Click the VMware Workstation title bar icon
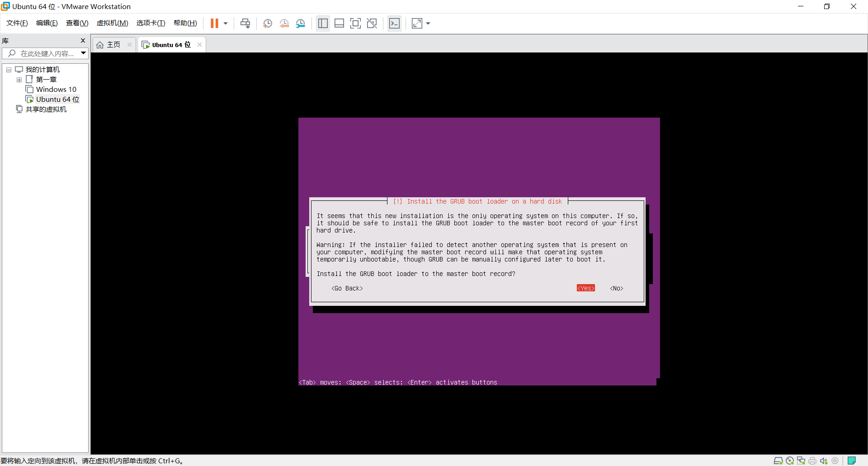 [x=5, y=6]
